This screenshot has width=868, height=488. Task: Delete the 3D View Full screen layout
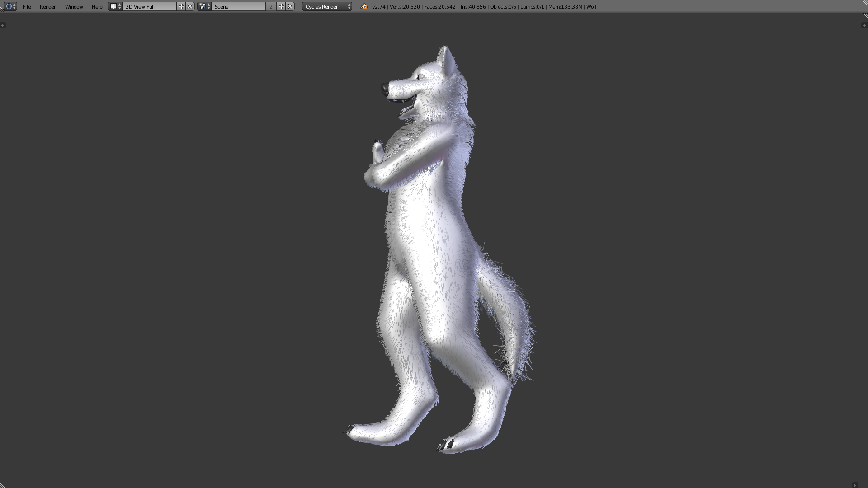[x=190, y=6]
